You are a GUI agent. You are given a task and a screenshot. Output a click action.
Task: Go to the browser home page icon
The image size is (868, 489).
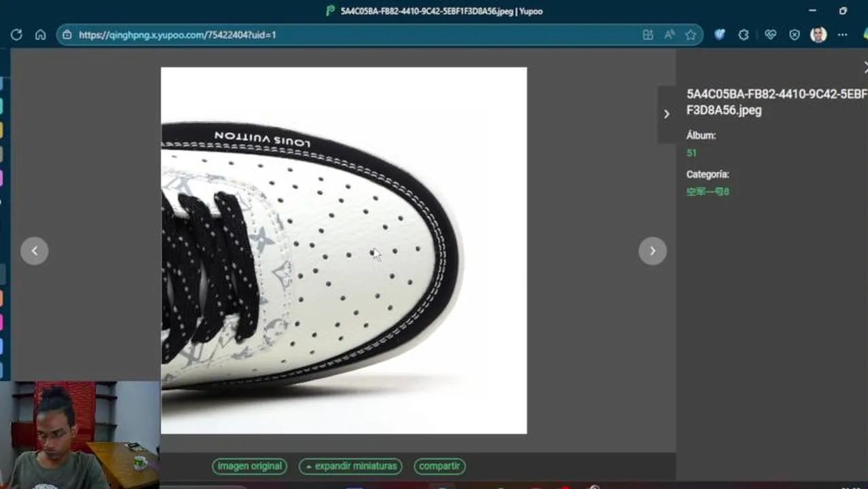(40, 35)
